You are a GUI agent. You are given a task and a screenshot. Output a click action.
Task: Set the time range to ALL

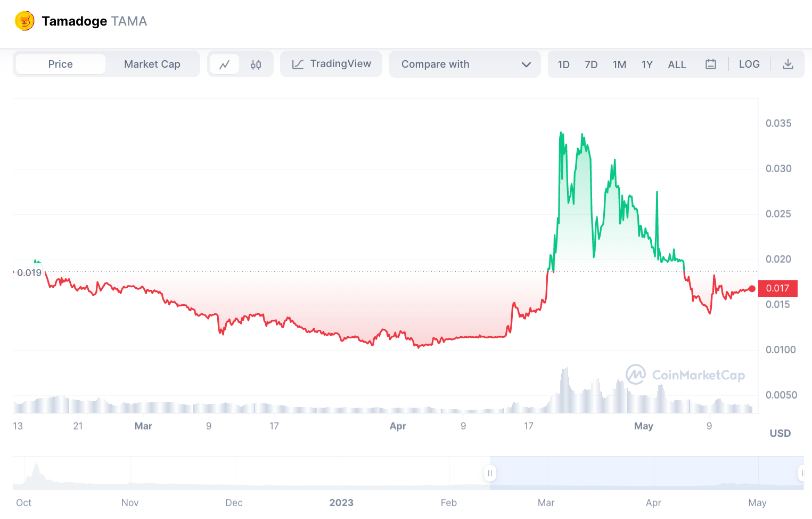[x=677, y=64]
